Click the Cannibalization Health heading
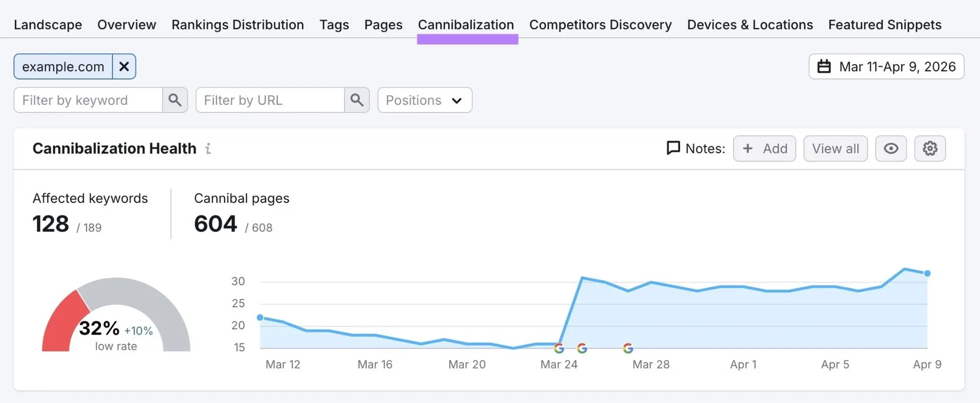 point(114,149)
